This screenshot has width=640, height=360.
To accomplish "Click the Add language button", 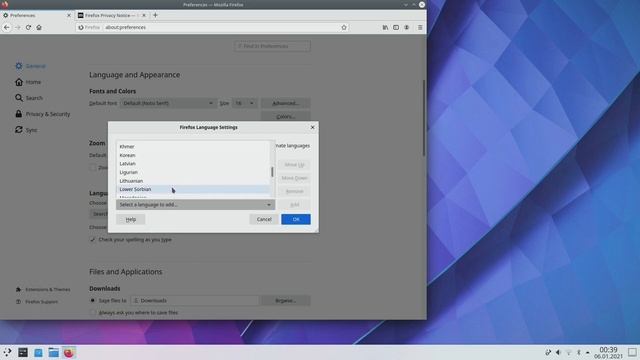I will coord(294,204).
